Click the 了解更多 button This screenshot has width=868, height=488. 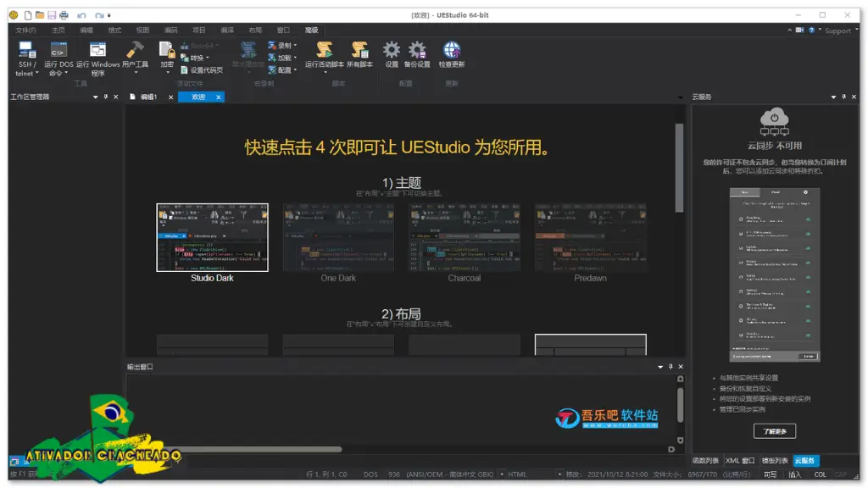pyautogui.click(x=775, y=431)
